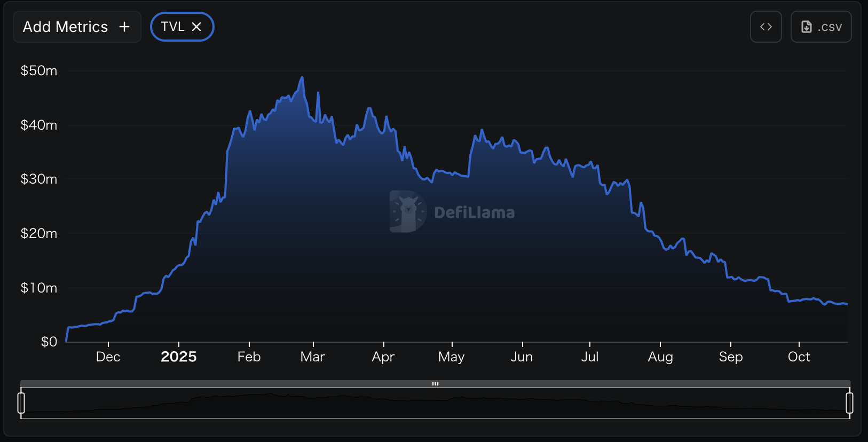Click the $40m y-axis label
Viewport: 868px width, 442px height.
39,125
